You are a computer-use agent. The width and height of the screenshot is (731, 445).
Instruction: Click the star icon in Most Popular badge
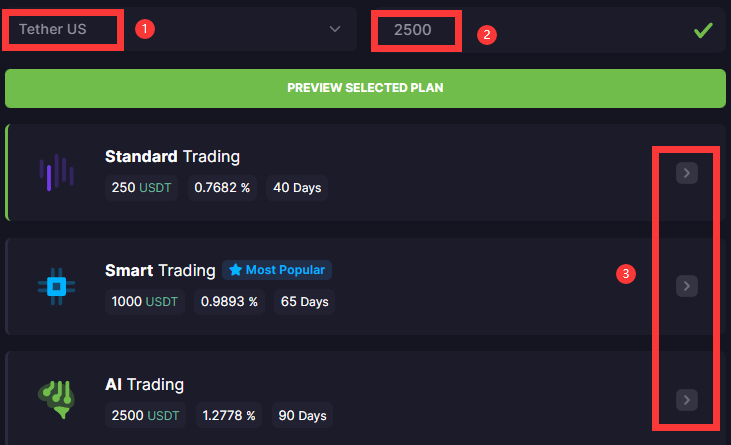235,270
